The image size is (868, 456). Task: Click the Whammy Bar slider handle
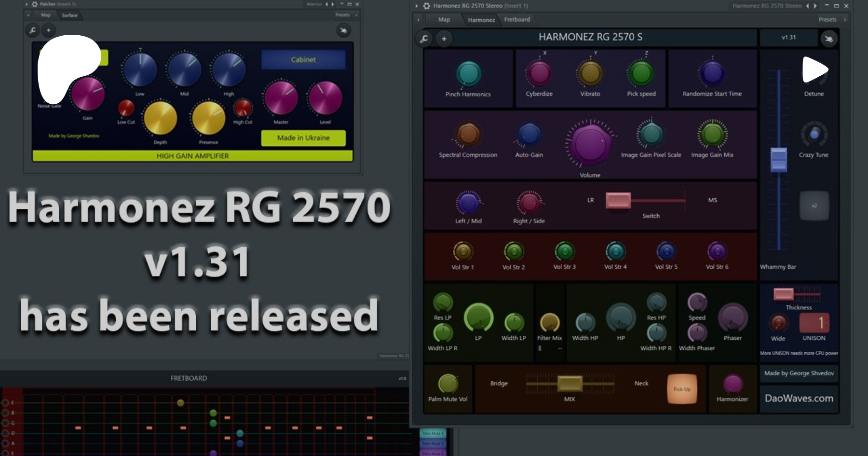[x=778, y=160]
